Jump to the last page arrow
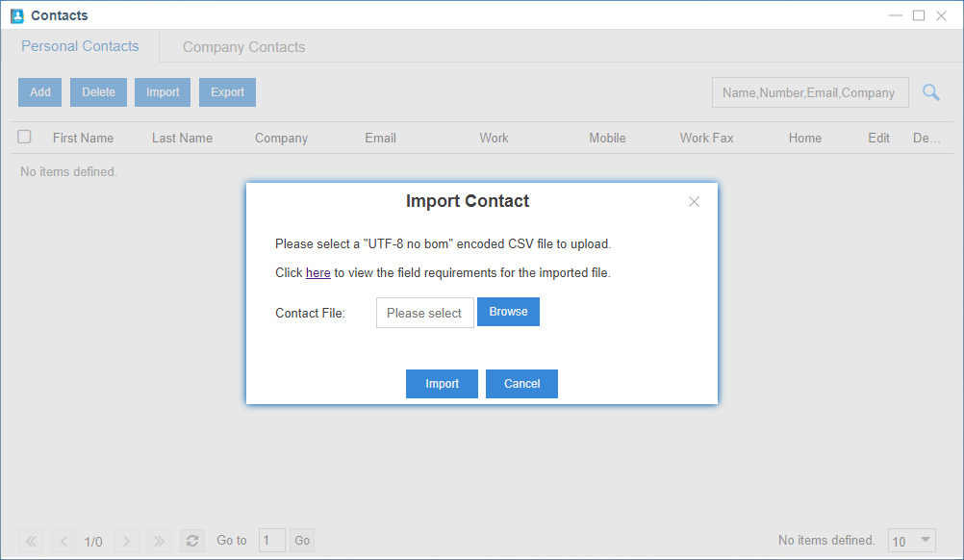The image size is (964, 560). click(x=159, y=540)
